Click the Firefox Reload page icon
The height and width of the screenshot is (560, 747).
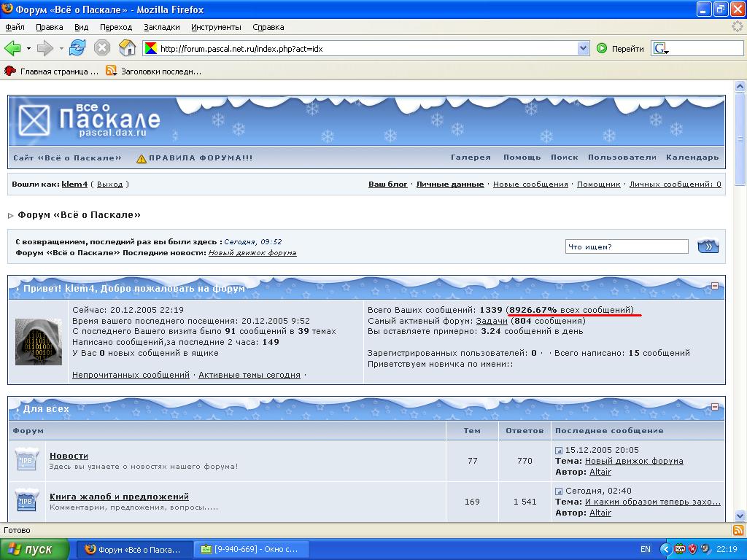point(77,48)
